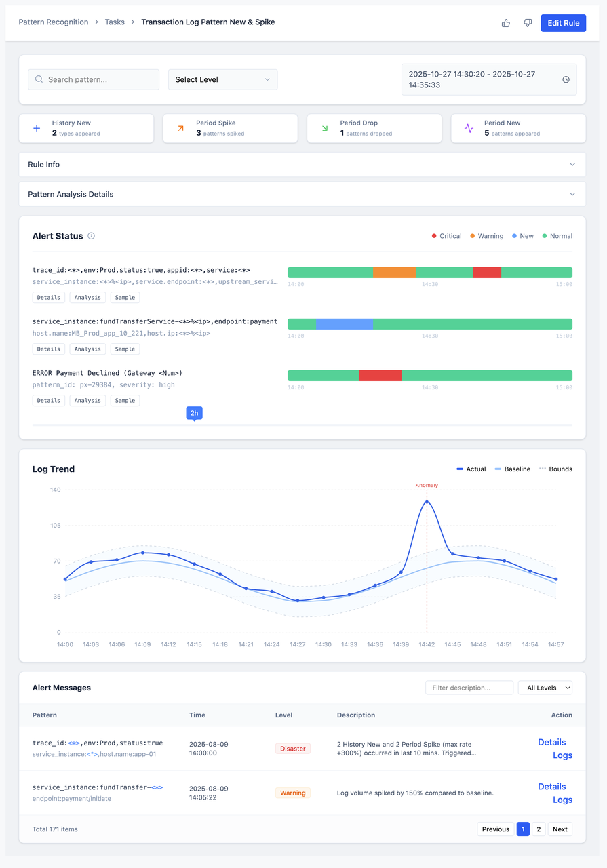This screenshot has height=868, width=607.
Task: Expand the Rule Info section
Action: coord(302,165)
